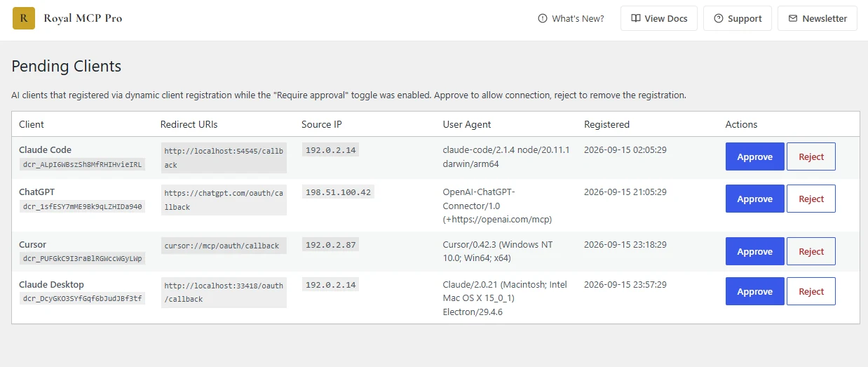Click source IP 198.51.100.42

tap(338, 192)
